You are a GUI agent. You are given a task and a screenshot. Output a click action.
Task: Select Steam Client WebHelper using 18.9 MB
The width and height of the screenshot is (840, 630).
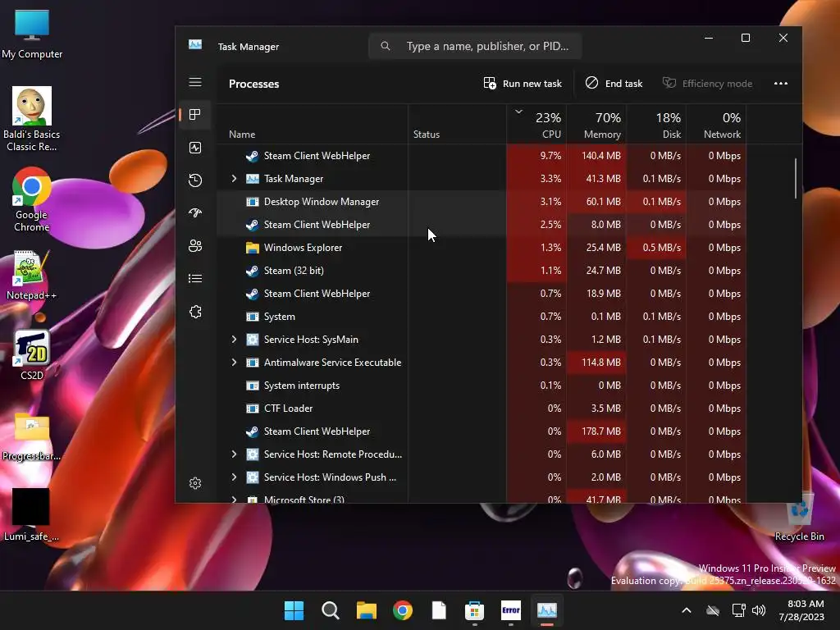(x=482, y=294)
